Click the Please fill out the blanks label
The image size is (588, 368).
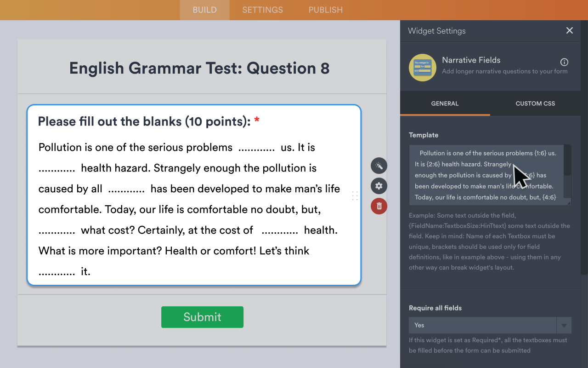(x=142, y=121)
